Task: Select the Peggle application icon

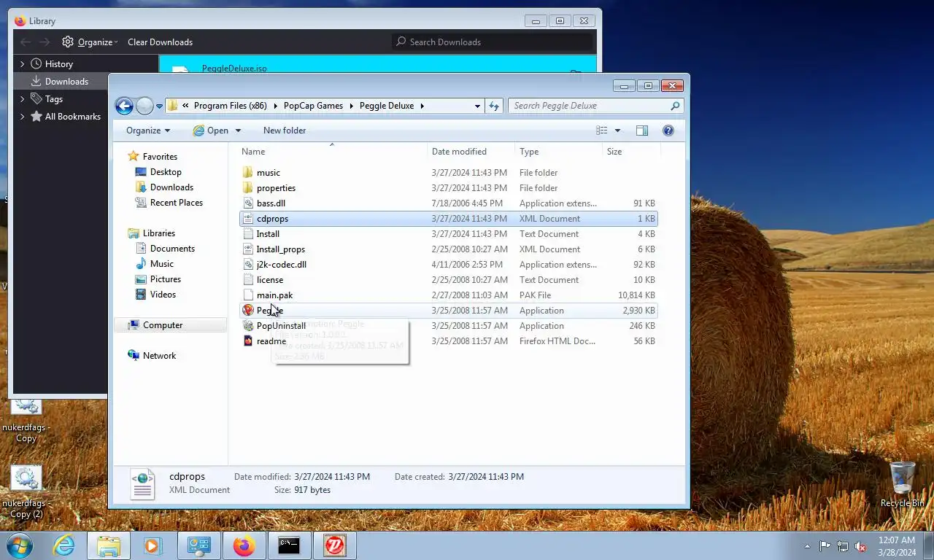Action: tap(248, 311)
